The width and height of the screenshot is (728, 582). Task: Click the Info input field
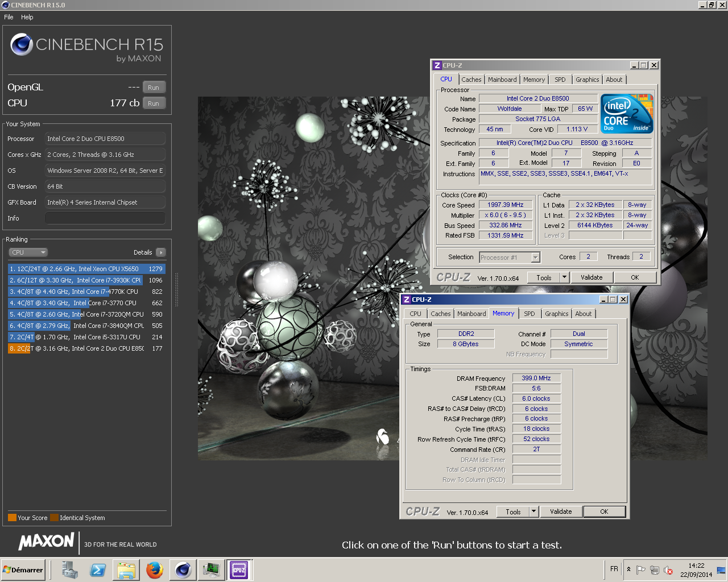105,218
